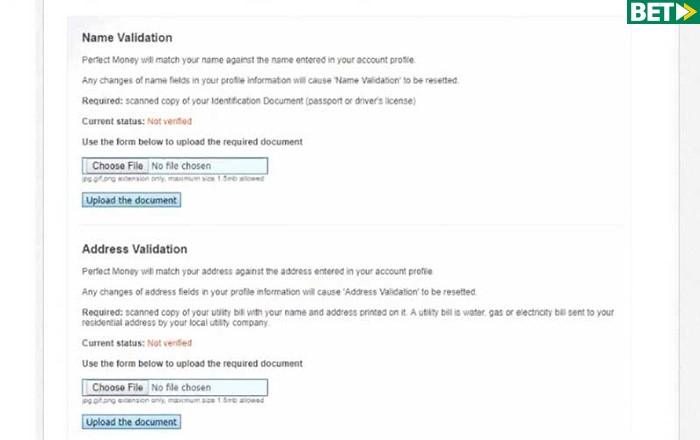Click 'Use the form below' text in Address Validation

click(x=191, y=363)
